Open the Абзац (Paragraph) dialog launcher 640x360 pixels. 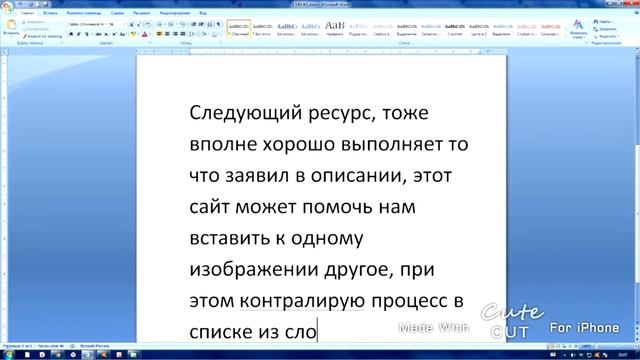coord(221,43)
